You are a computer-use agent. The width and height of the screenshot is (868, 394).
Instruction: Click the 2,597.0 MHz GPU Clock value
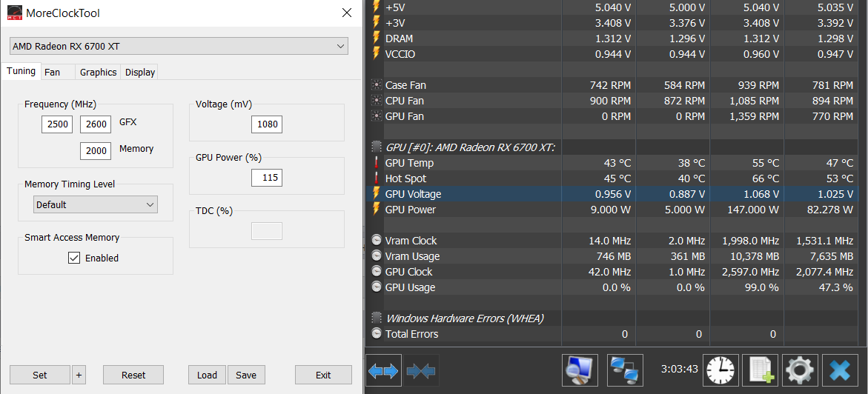click(x=751, y=272)
